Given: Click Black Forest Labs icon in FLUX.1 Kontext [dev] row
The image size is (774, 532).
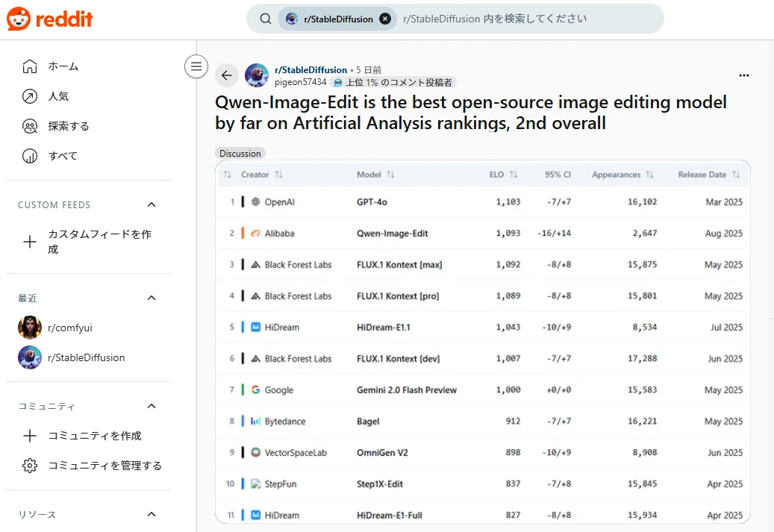Looking at the screenshot, I should (256, 358).
